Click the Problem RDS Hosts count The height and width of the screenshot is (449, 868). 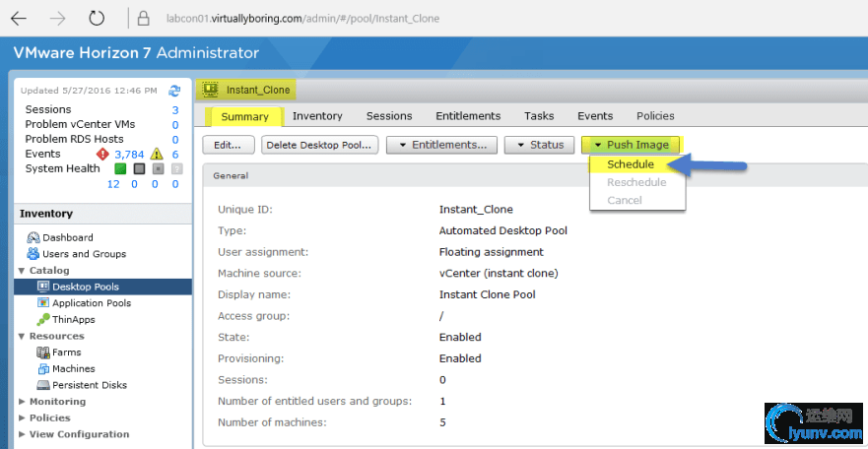[175, 140]
